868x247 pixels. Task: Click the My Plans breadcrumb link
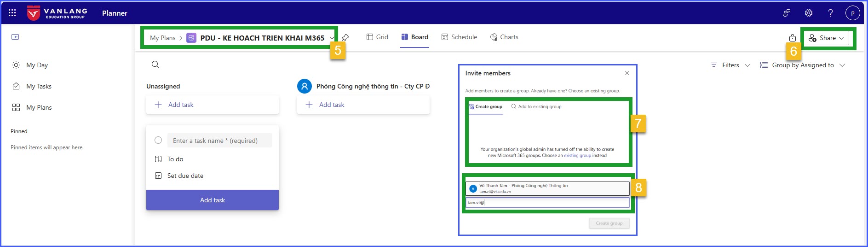pos(163,38)
